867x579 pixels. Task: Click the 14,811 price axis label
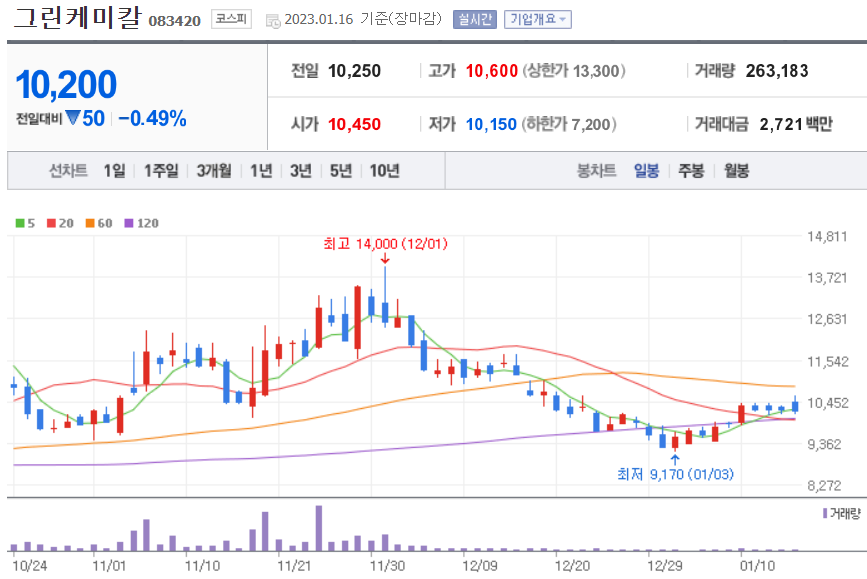tap(827, 237)
